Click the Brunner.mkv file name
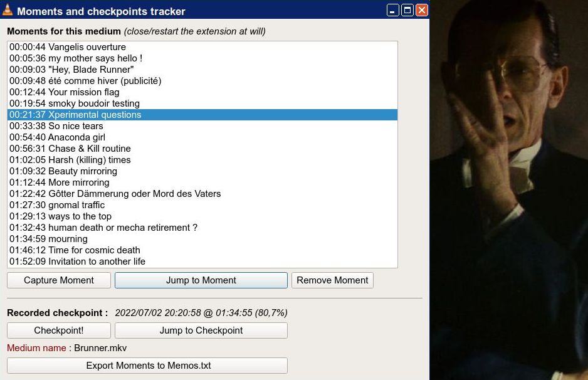The height and width of the screenshot is (380, 588). [x=100, y=348]
